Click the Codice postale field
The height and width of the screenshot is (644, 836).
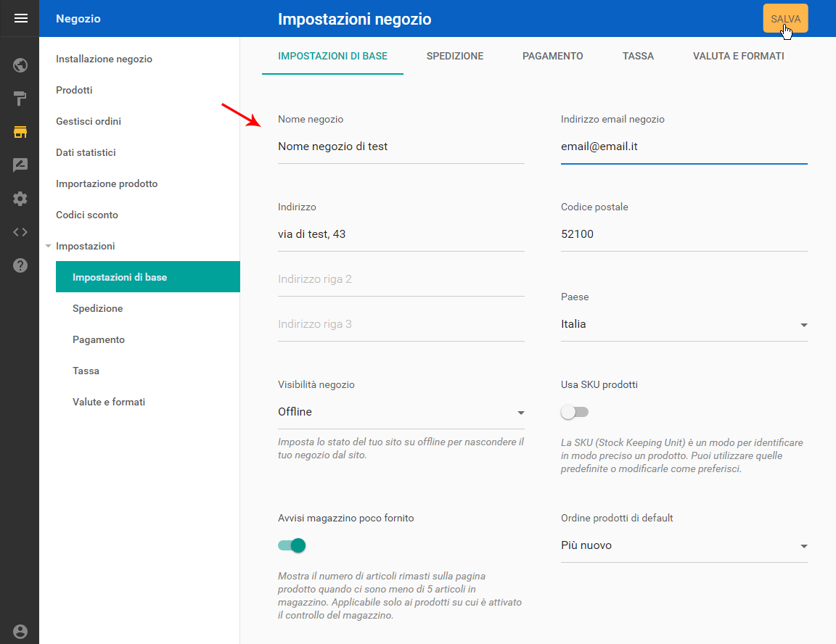coord(684,234)
